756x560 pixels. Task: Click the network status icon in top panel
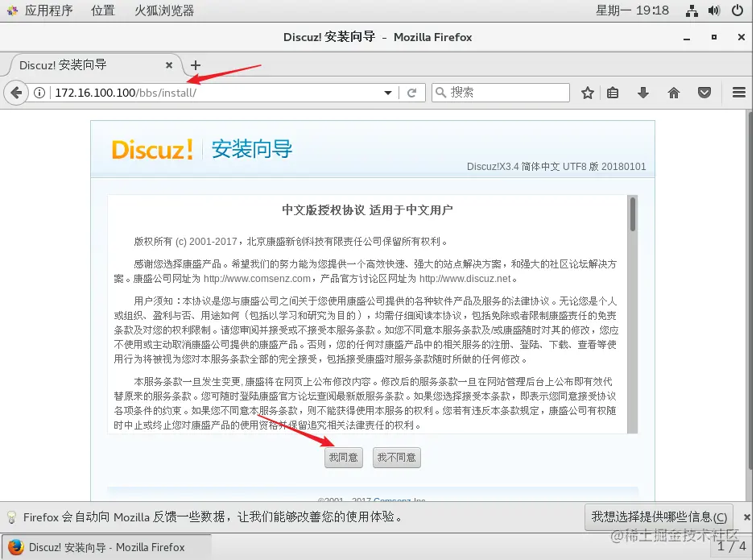click(692, 10)
